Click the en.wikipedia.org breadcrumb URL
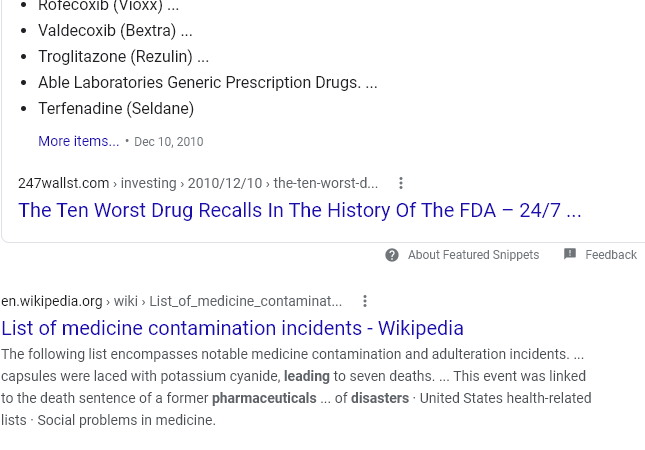This screenshot has width=645, height=450. point(172,301)
